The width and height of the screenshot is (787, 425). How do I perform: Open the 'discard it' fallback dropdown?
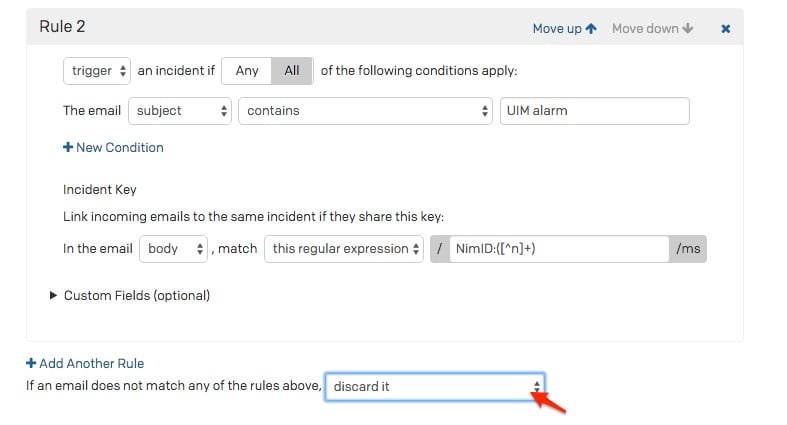(435, 386)
